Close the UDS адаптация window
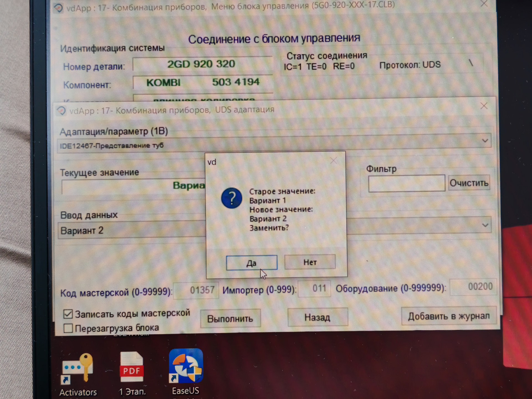Viewport: 532px width, 399px height. (x=484, y=106)
